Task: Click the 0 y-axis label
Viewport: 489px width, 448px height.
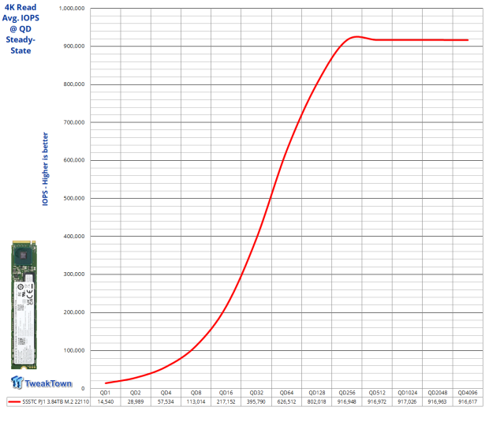Action: pyautogui.click(x=83, y=388)
